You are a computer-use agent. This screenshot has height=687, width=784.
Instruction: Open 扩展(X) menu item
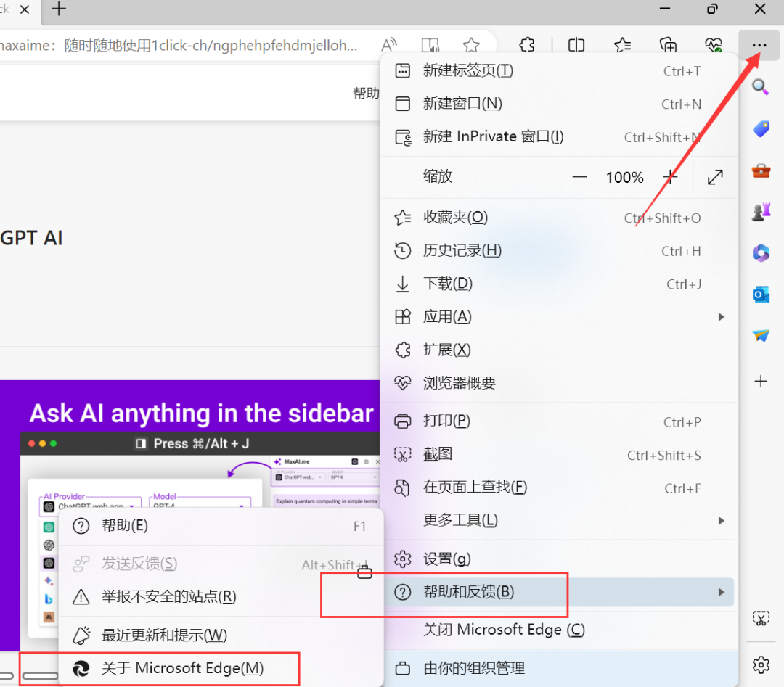pos(559,350)
